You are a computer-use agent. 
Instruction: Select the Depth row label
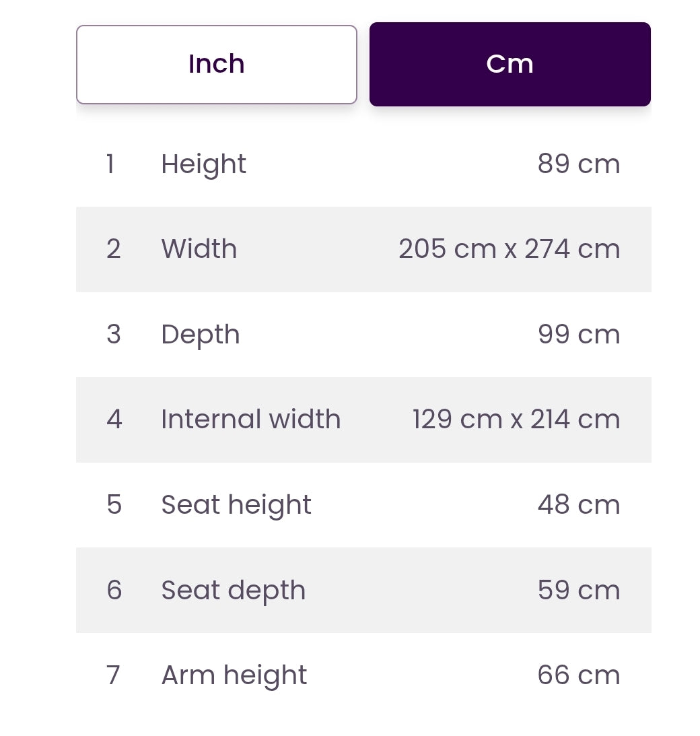tap(201, 335)
